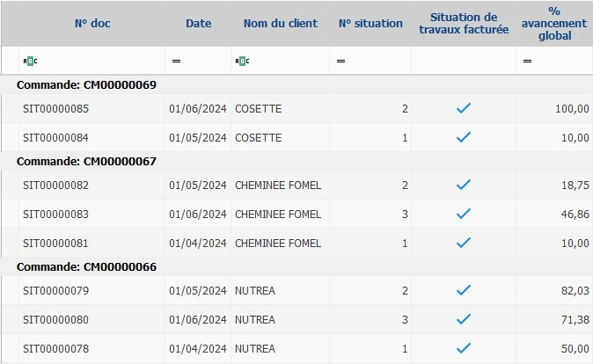Toggle the invoiced checkmark for SIT00000085
This screenshot has height=364, width=593.
coord(464,109)
